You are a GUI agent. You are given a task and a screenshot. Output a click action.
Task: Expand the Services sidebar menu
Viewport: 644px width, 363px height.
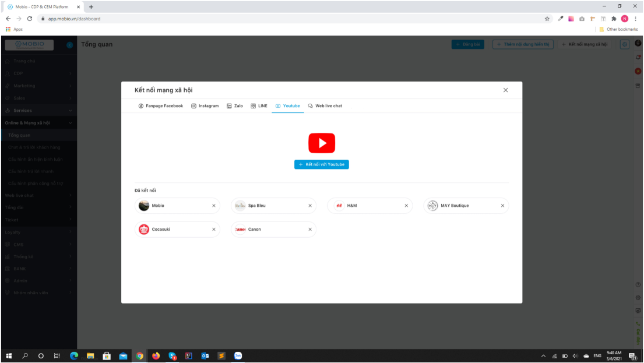[38, 111]
